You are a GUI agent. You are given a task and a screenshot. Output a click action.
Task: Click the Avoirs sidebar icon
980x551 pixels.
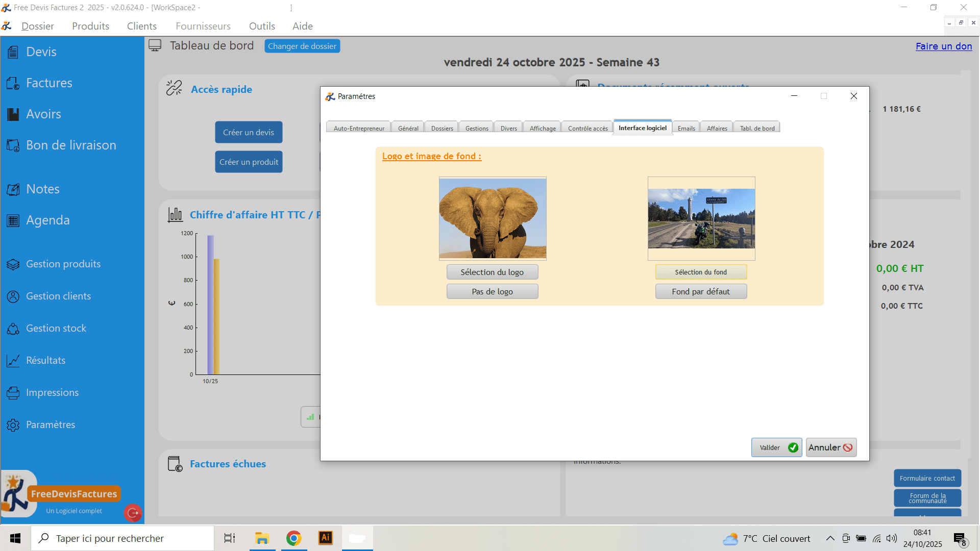[x=13, y=114]
